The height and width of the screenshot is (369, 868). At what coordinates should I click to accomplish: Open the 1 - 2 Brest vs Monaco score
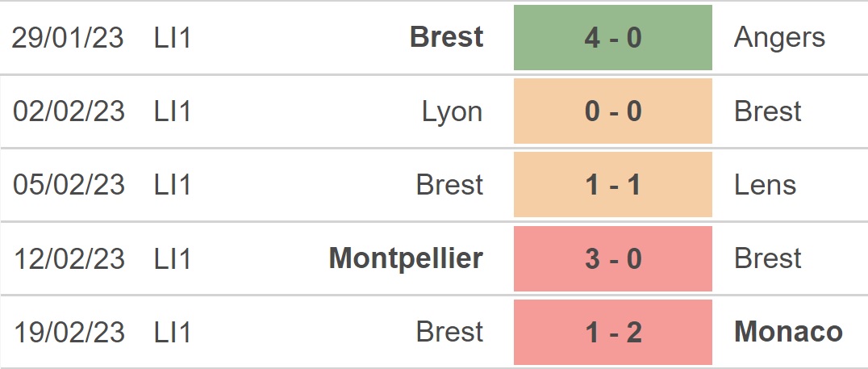[x=613, y=332]
